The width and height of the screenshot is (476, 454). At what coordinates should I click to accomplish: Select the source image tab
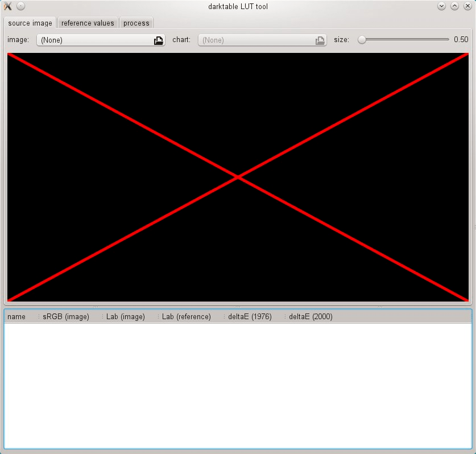pos(30,23)
